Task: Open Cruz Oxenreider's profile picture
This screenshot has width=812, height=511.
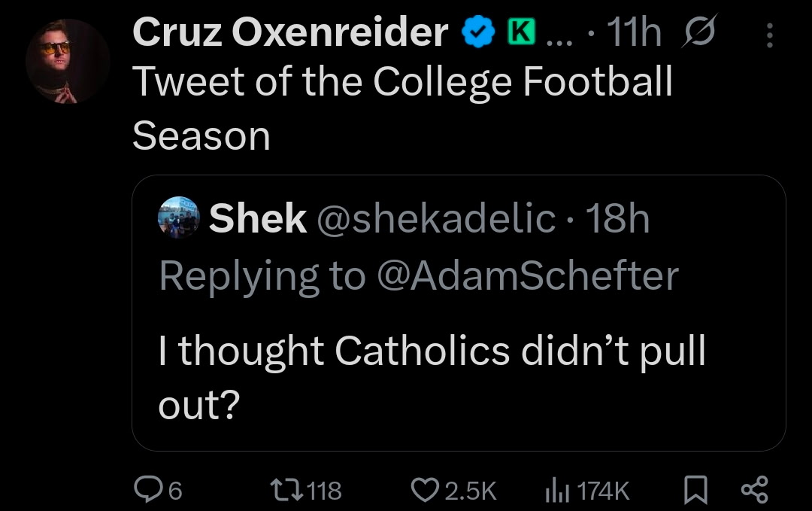Action: (68, 62)
